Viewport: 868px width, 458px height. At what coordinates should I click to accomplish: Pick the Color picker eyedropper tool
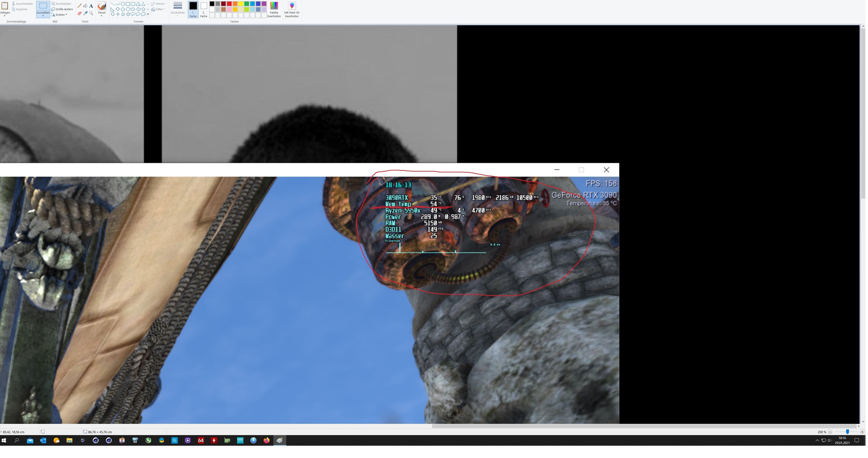[x=85, y=14]
